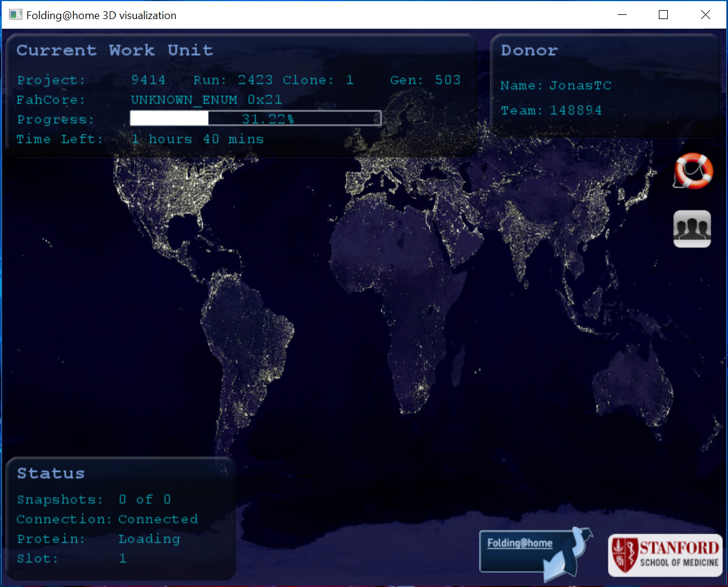Click the Connection status 'Connected'
The image size is (728, 587).
click(x=158, y=519)
